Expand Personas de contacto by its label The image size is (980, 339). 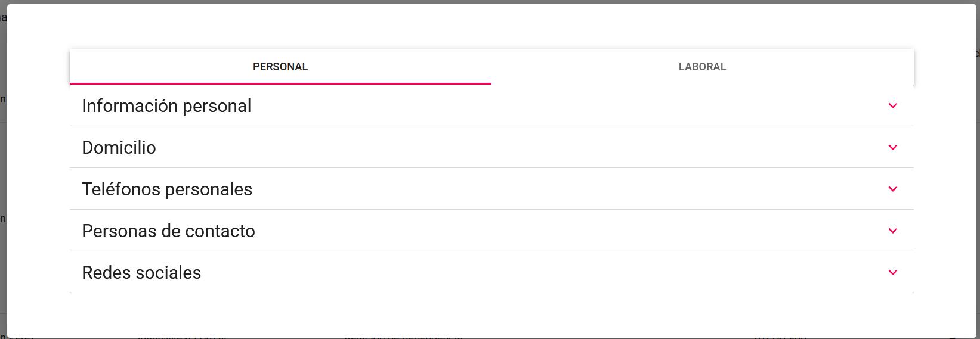coord(168,231)
